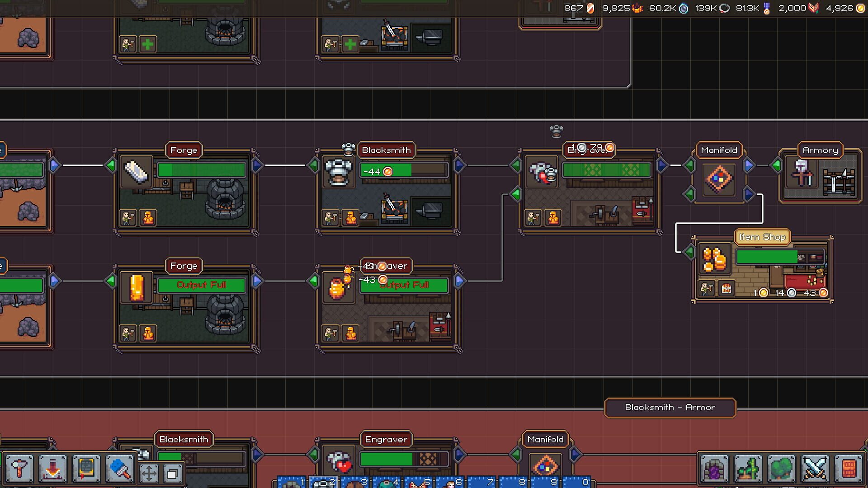Click green input arrow of the middle-row Blacksmith
This screenshot has height=488, width=868.
pyautogui.click(x=313, y=165)
